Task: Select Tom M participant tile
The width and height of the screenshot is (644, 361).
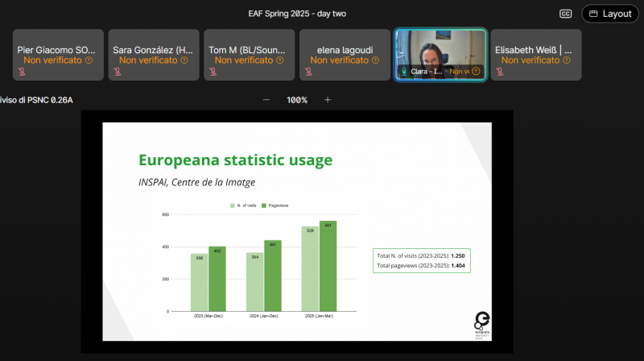Action: click(x=250, y=55)
